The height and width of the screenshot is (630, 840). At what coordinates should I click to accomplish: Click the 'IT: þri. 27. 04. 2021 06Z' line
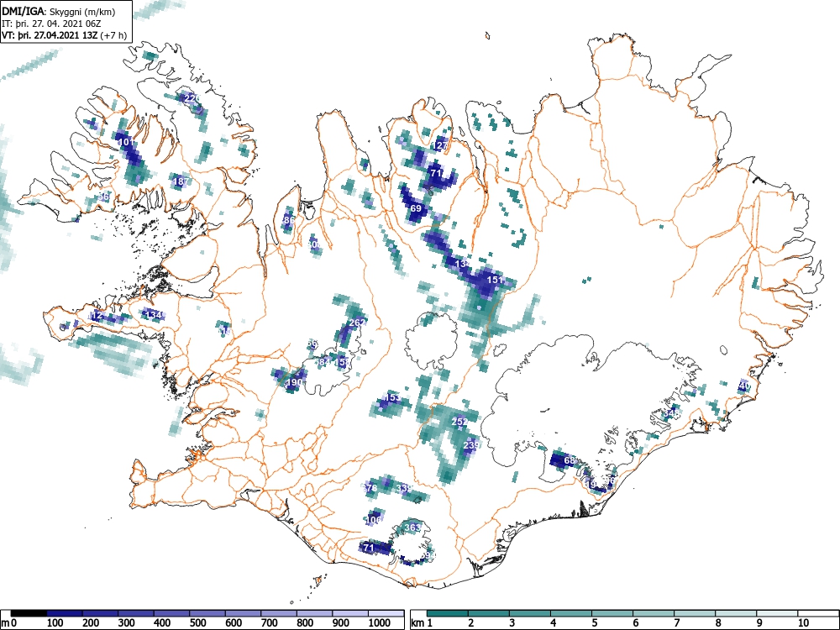coord(51,24)
